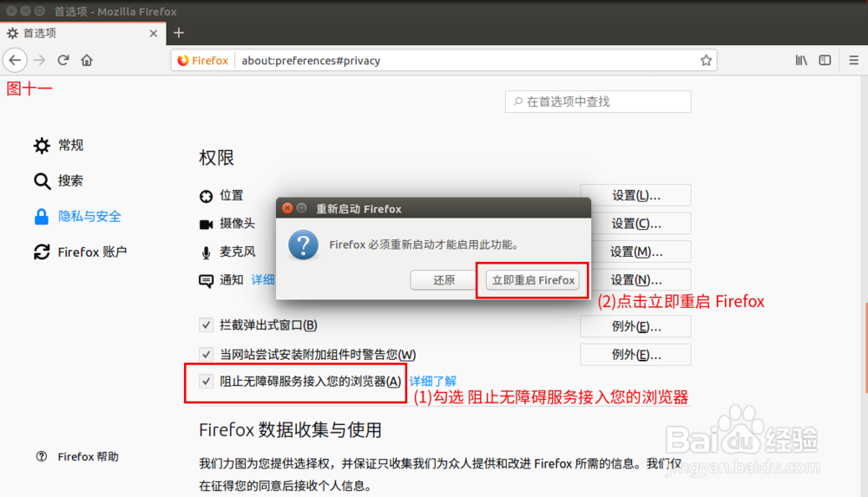
Task: Open add-on install 例外(E)... button
Action: pyautogui.click(x=635, y=355)
